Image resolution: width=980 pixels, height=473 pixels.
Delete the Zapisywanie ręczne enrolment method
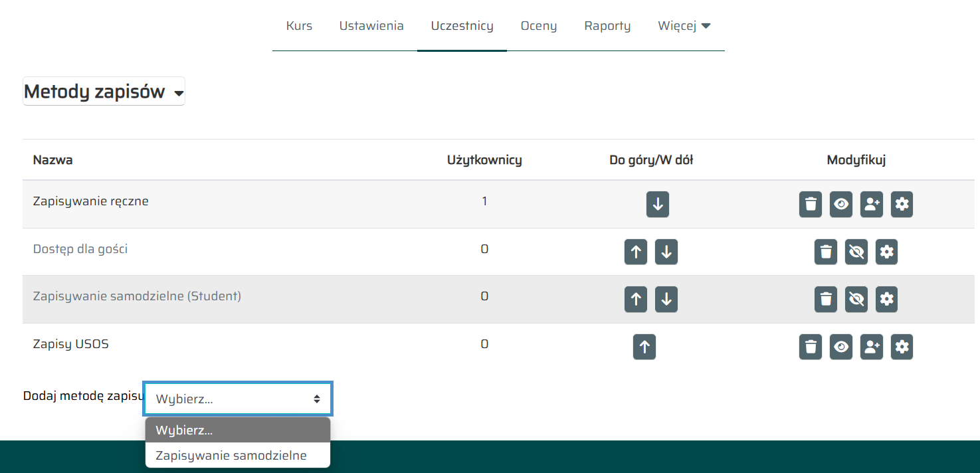pos(811,205)
